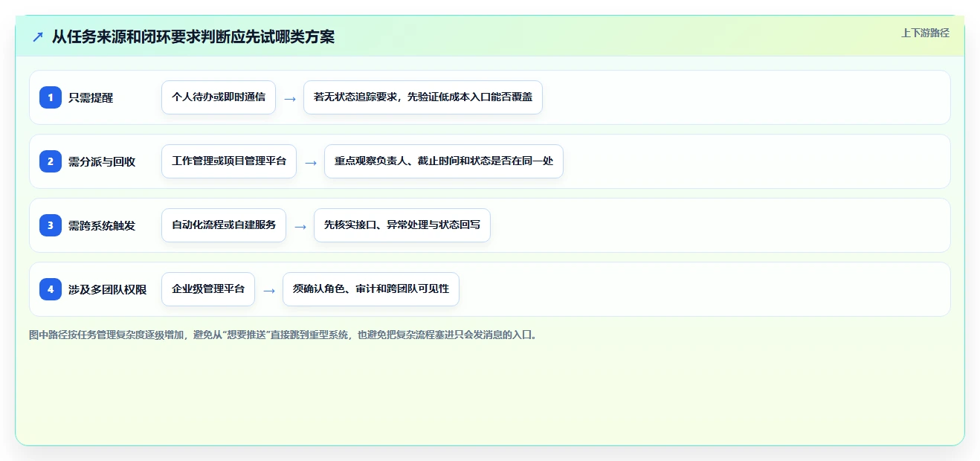Click the step number 2 badge
The width and height of the screenshot is (980, 461).
tap(51, 161)
